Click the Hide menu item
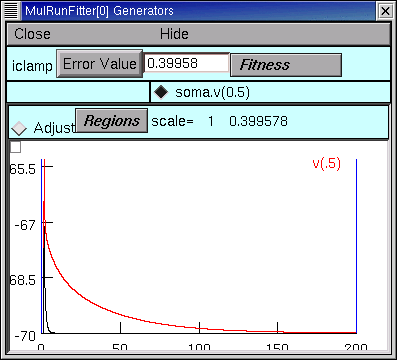This screenshot has height=360, width=397. pos(174,34)
